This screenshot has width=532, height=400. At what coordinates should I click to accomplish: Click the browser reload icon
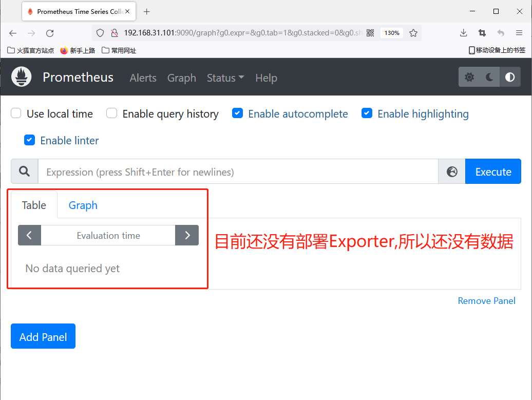(x=50, y=33)
